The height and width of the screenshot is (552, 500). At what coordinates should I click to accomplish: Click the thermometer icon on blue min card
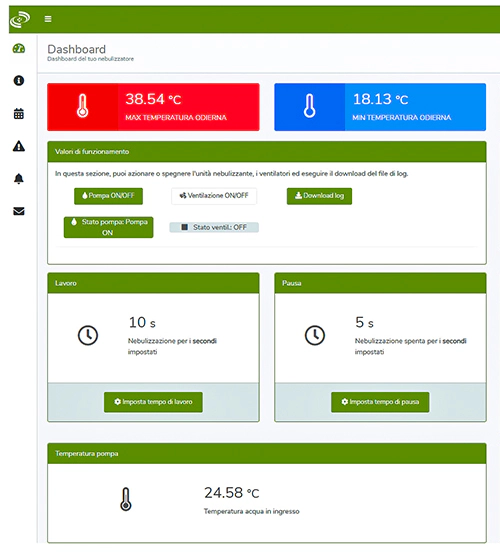[x=310, y=106]
